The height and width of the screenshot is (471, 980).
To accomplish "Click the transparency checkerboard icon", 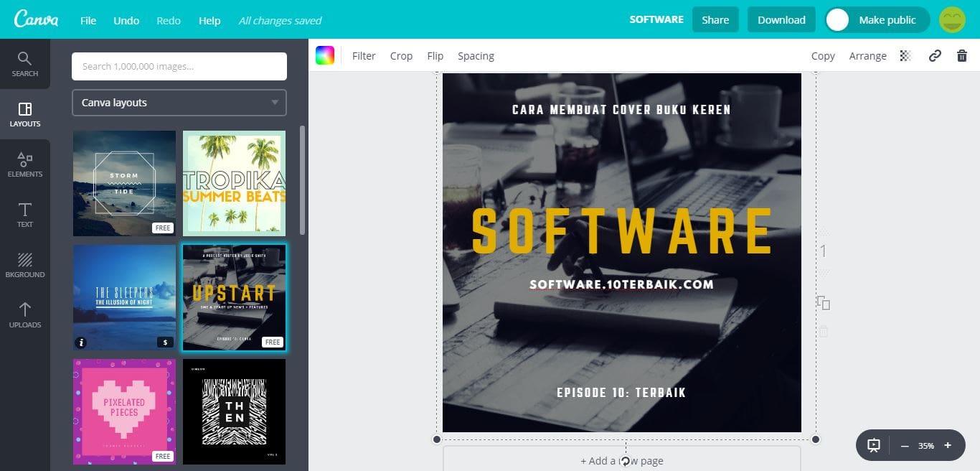I will (905, 56).
